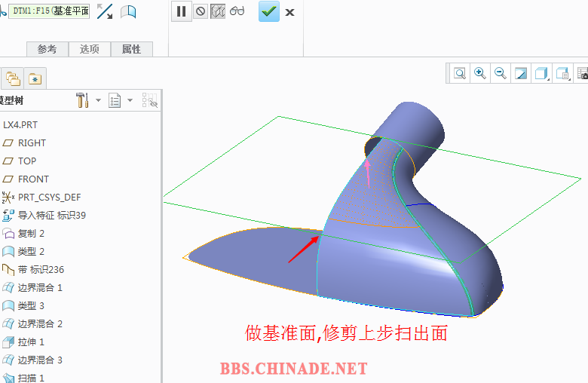Open the 选项 tab
The width and height of the screenshot is (588, 383).
89,49
